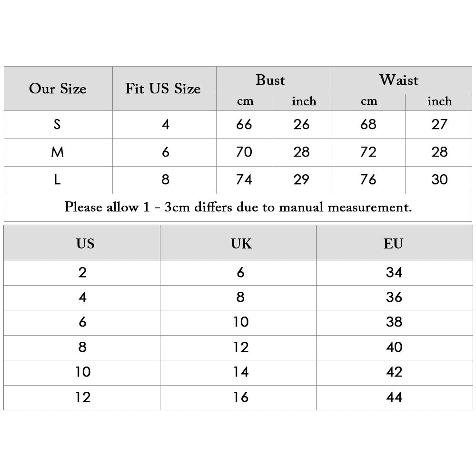
Task: Click the bust 74 cm value
Action: [x=244, y=180]
